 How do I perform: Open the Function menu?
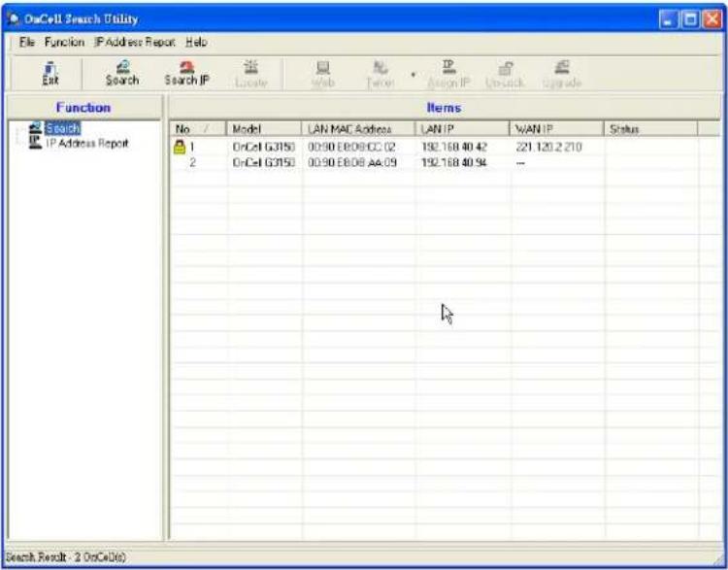pos(64,43)
